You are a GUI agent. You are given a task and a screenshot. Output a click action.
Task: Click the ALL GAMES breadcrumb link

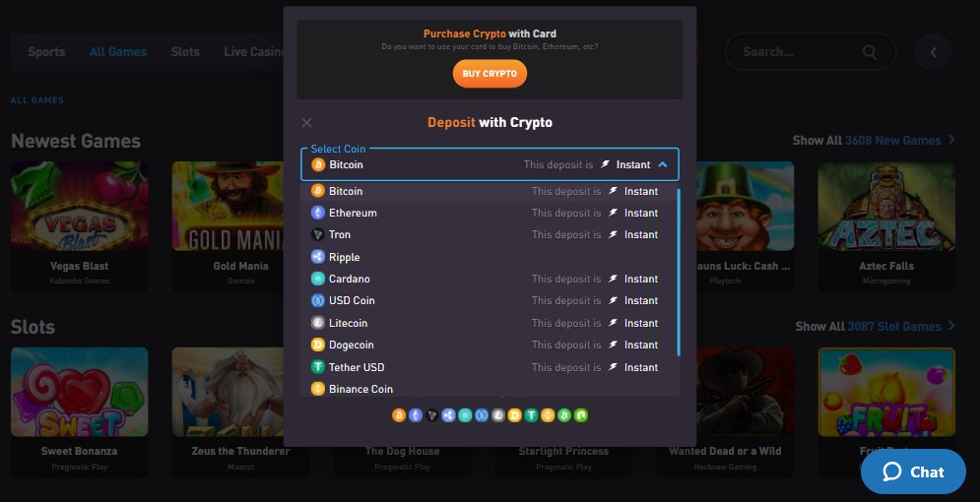coord(36,99)
